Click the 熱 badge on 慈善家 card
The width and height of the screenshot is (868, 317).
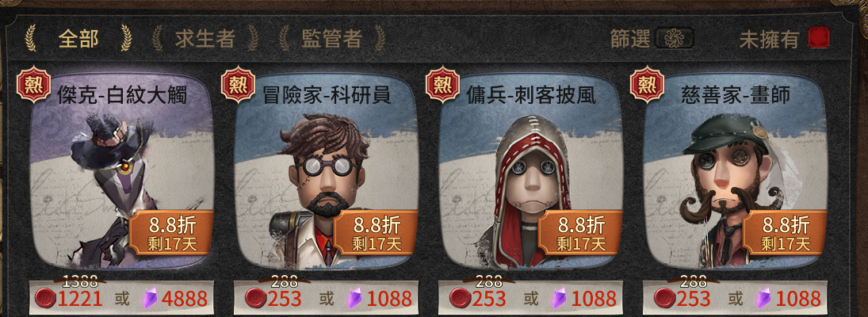click(x=647, y=84)
